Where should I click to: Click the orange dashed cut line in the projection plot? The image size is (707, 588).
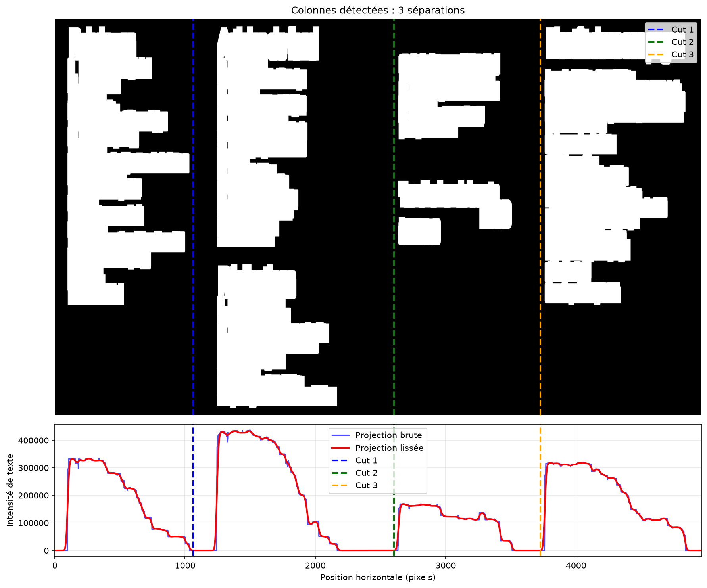540,490
